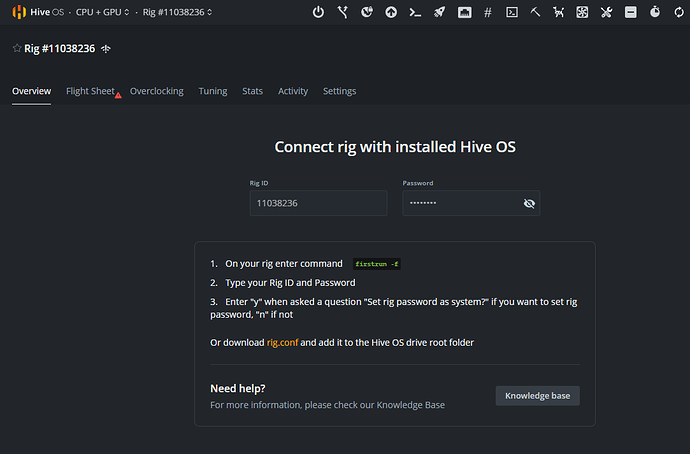Click the rocket flight sheet icon
The height and width of the screenshot is (454, 690).
tap(439, 12)
